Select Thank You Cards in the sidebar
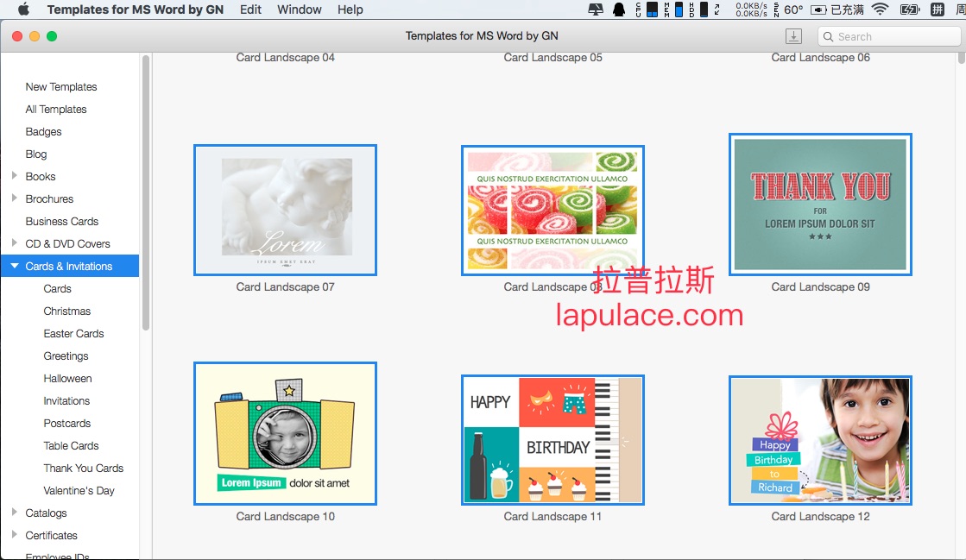966x560 pixels. point(84,468)
